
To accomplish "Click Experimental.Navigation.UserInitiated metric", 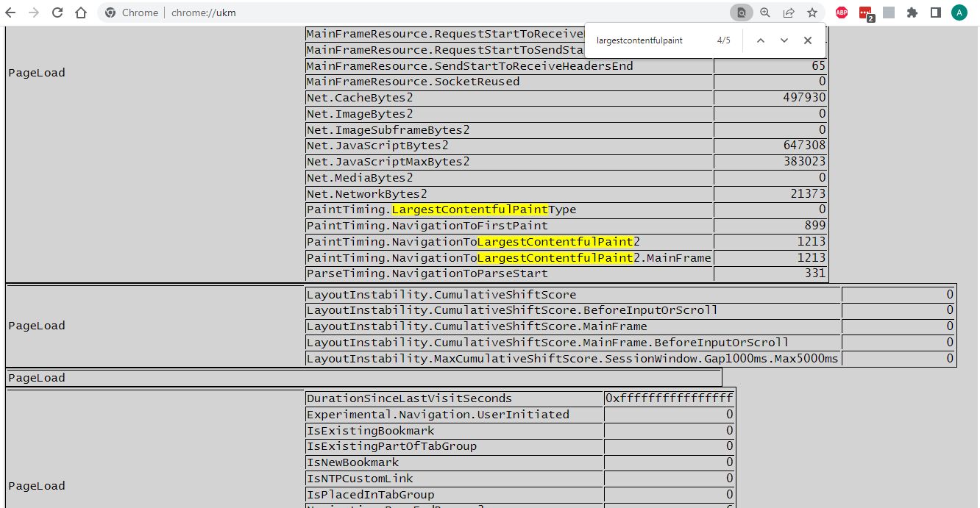I will pos(438,415).
